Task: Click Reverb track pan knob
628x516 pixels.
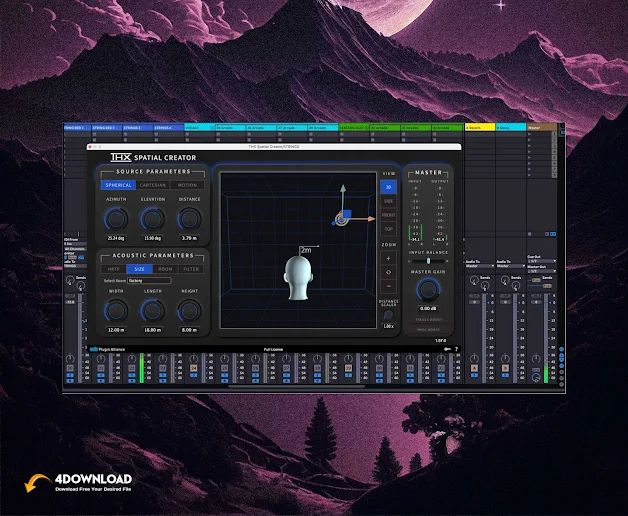Action: click(x=474, y=359)
